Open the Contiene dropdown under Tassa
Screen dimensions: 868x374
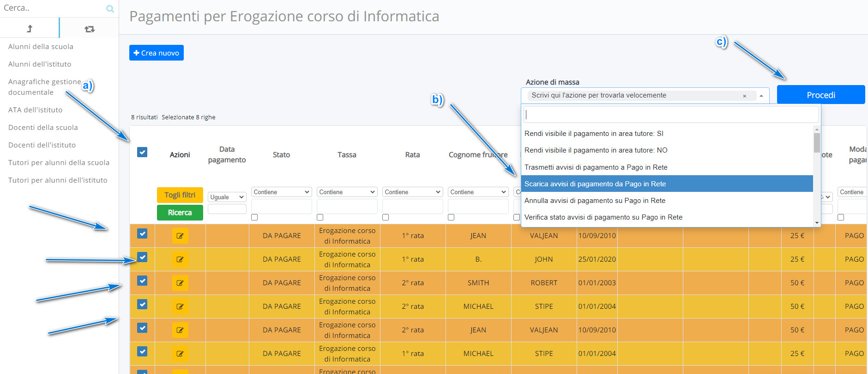347,192
